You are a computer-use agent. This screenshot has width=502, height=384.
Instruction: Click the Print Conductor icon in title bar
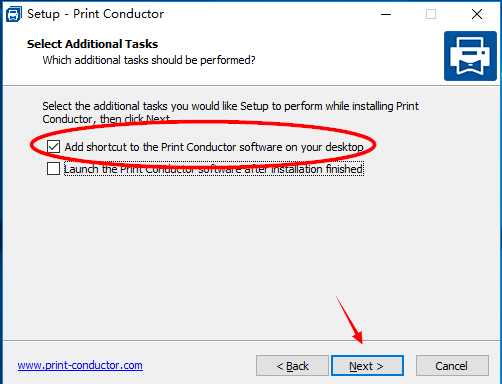[x=14, y=14]
